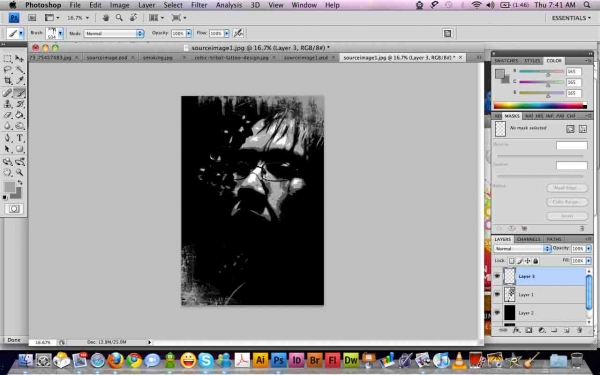Add layer mask in Layers panel
Viewport: 600px width, 375px height.
(529, 330)
